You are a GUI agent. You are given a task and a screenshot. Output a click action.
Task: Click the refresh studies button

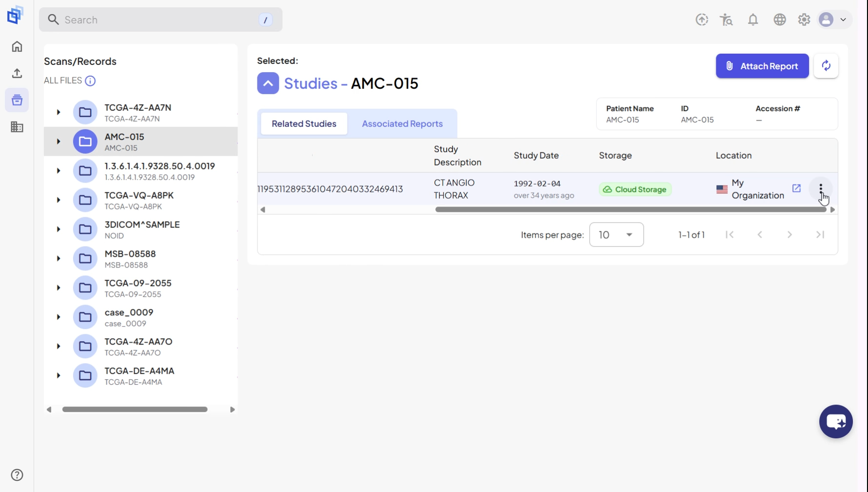point(826,66)
